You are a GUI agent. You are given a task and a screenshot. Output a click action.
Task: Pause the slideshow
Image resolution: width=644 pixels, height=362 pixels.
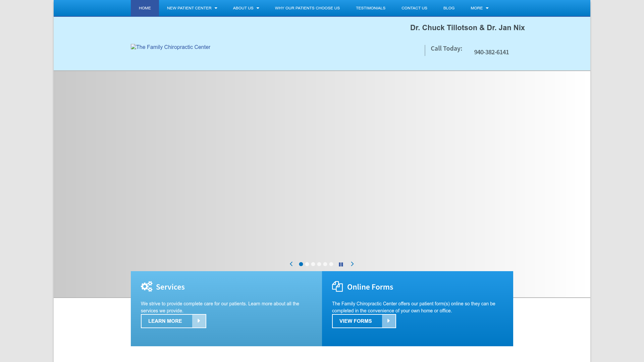(341, 264)
